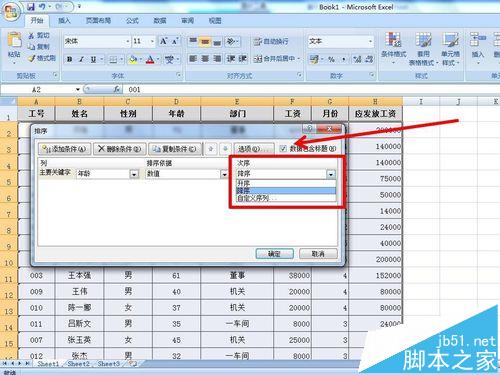
Task: Switch to the 公式 ribbon tab
Action: [x=132, y=21]
